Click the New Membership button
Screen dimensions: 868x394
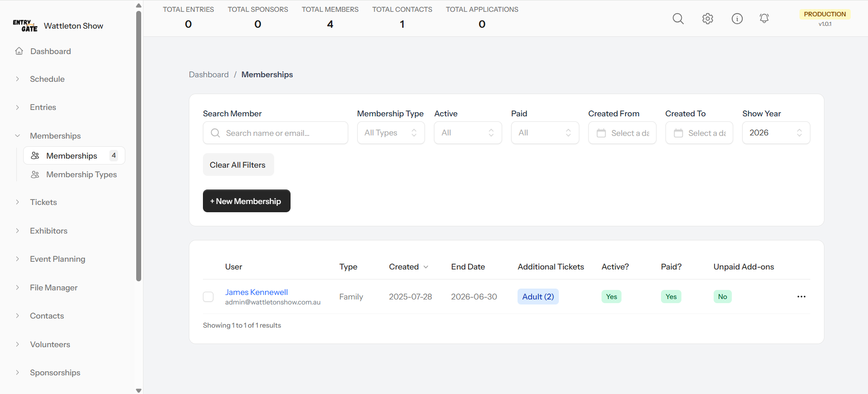(246, 201)
